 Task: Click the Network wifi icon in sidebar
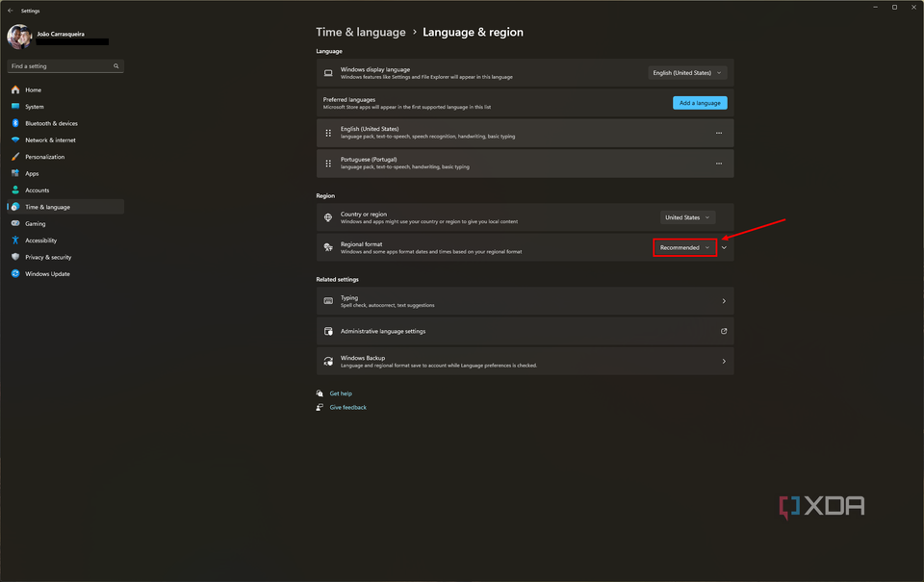click(x=15, y=140)
